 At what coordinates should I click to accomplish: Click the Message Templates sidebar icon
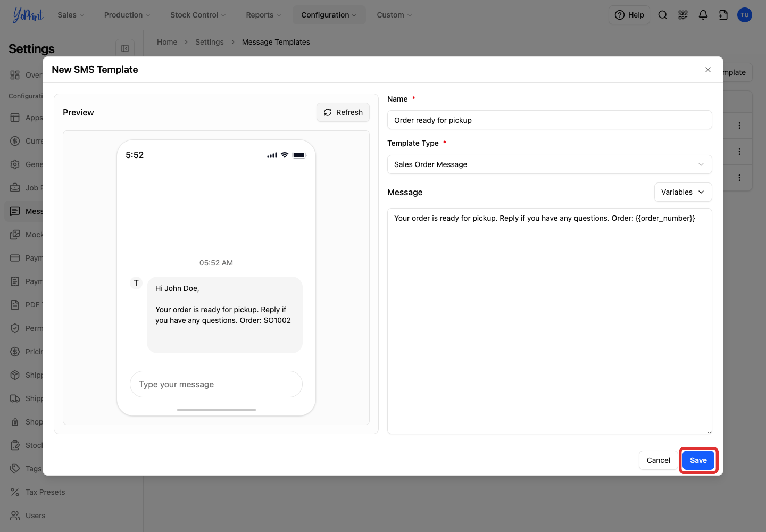tap(15, 211)
